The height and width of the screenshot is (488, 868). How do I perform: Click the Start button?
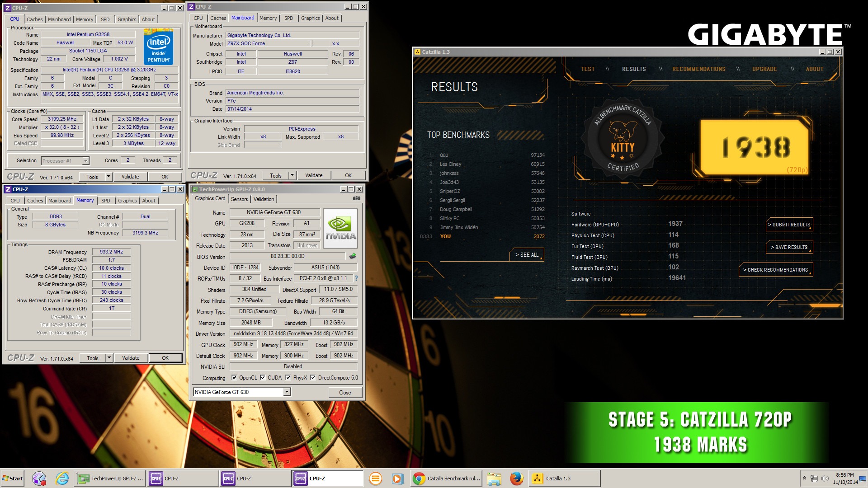13,479
